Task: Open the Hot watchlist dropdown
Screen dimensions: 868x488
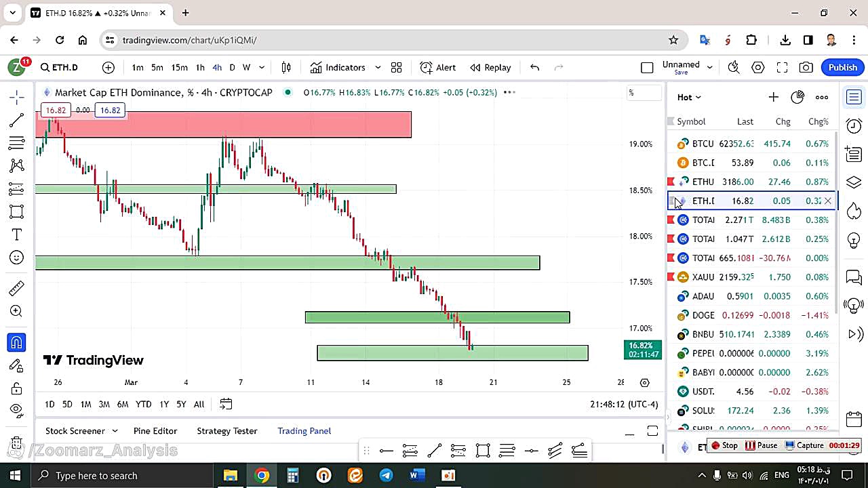Action: pyautogui.click(x=689, y=97)
